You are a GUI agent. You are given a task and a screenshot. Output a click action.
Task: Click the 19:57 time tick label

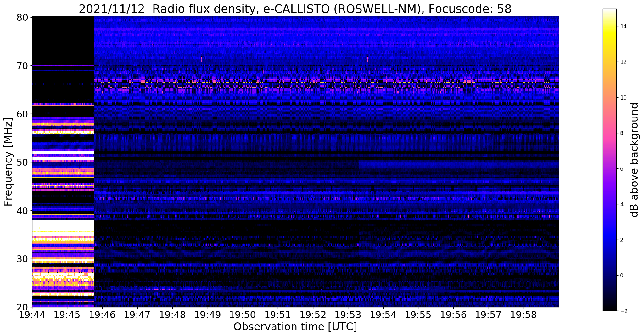click(489, 315)
